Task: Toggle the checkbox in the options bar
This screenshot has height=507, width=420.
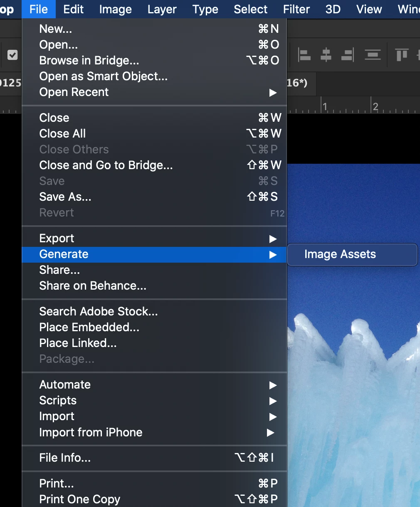Action: click(x=12, y=55)
